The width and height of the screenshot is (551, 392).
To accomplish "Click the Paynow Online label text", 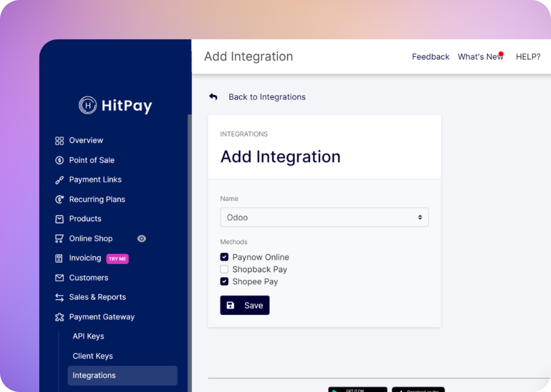I will [261, 257].
